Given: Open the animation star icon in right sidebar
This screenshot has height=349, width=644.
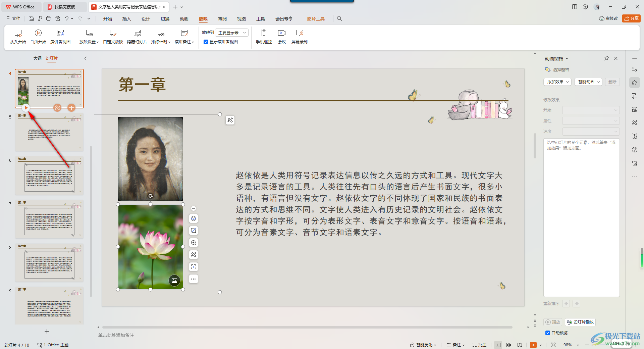Looking at the screenshot, I should [635, 83].
